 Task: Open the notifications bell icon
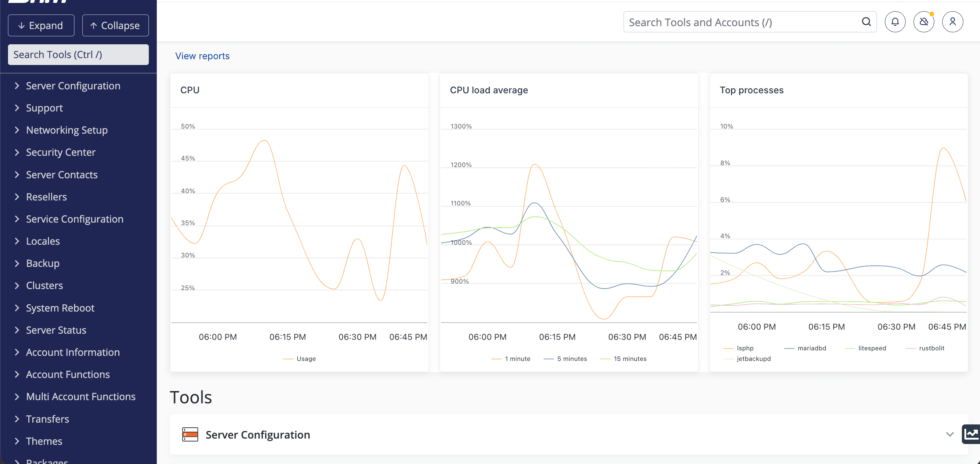coord(895,22)
